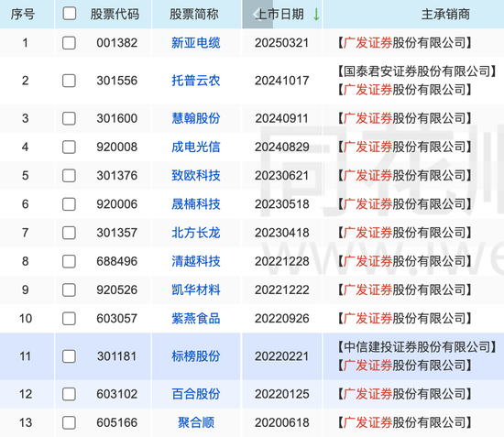This screenshot has width=504, height=437.
Task: Select checkbox of row 301600
Action: tap(69, 118)
